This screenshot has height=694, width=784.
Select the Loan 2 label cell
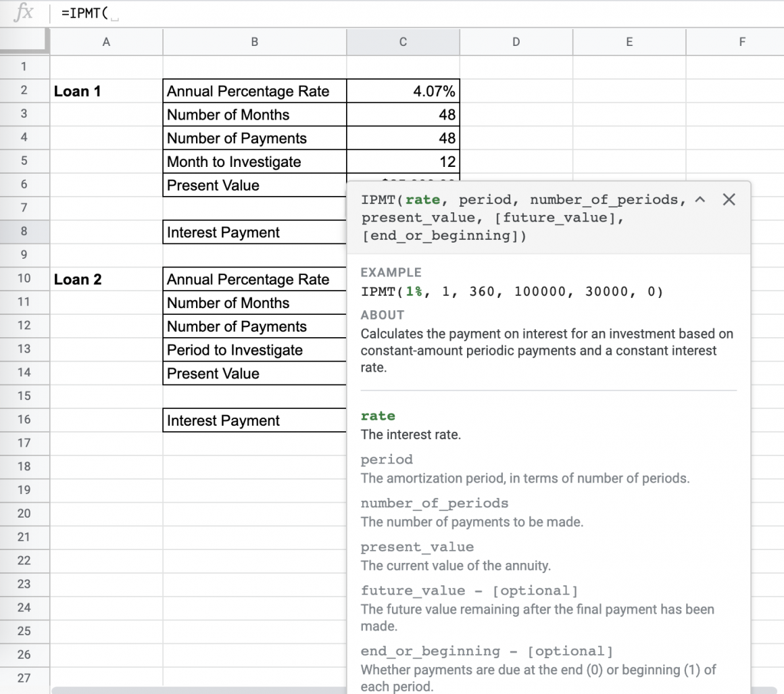(106, 279)
